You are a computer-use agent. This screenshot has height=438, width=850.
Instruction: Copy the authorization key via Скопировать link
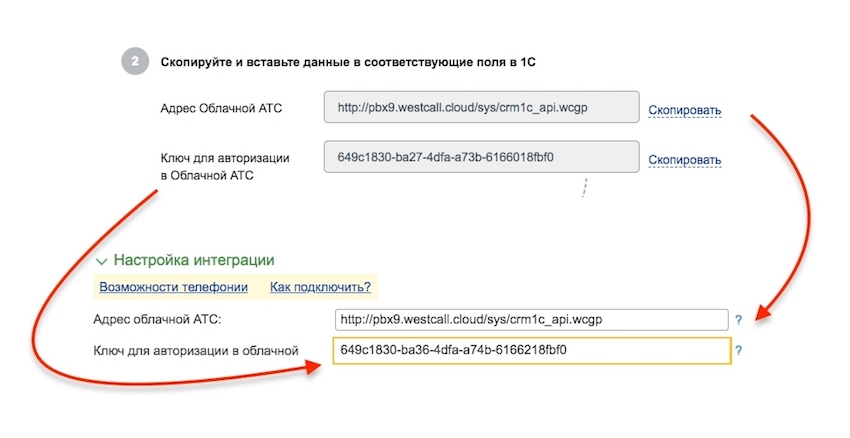pyautogui.click(x=685, y=160)
